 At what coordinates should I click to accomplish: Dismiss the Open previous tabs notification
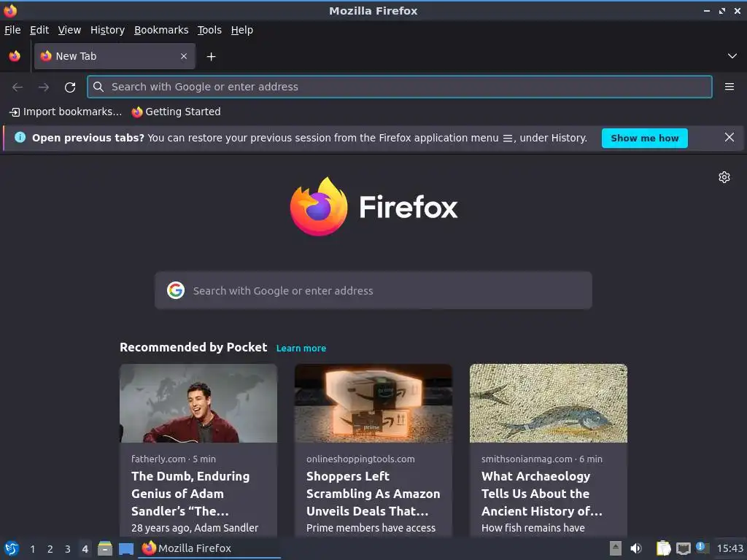click(x=729, y=138)
